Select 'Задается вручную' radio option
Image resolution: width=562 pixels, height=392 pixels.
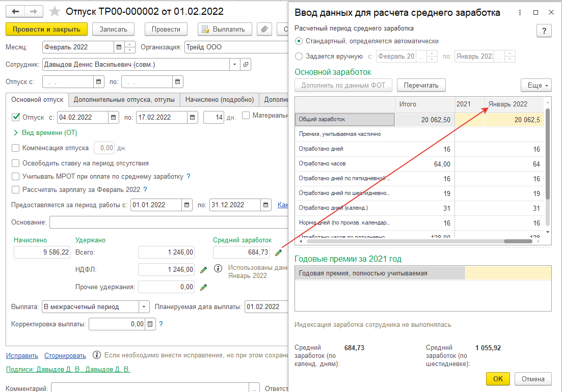tap(299, 56)
